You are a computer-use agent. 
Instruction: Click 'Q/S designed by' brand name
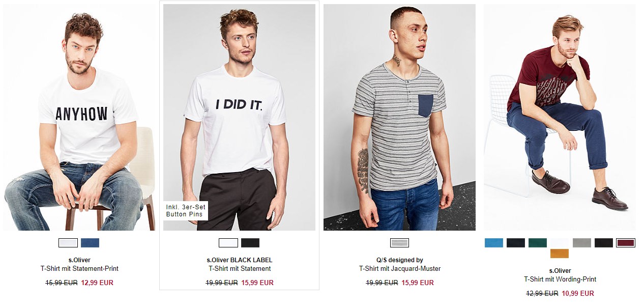pyautogui.click(x=400, y=260)
